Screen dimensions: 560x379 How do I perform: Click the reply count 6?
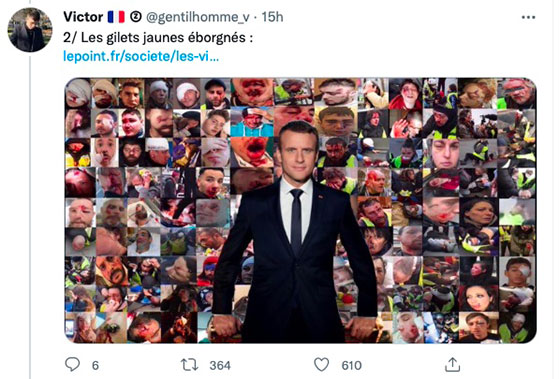[95, 365]
